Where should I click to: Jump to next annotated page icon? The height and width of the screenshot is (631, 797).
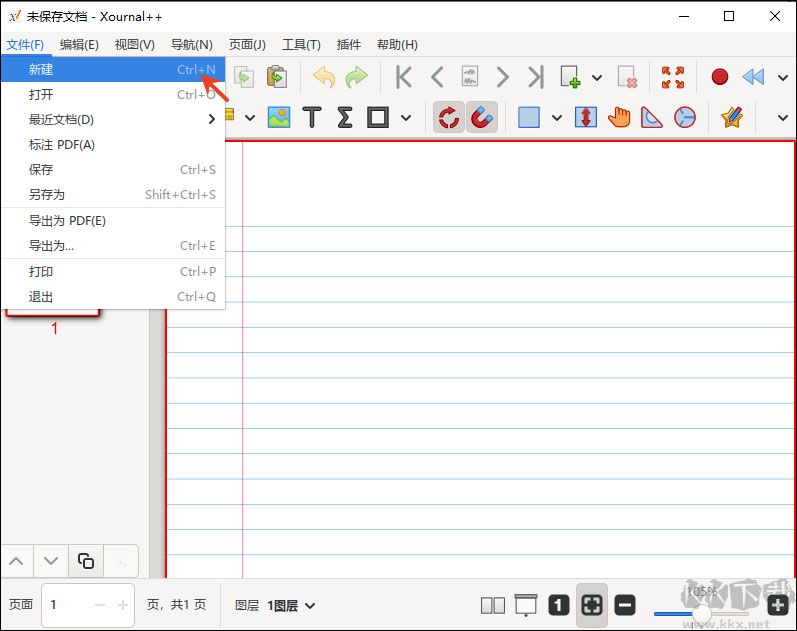click(x=470, y=77)
